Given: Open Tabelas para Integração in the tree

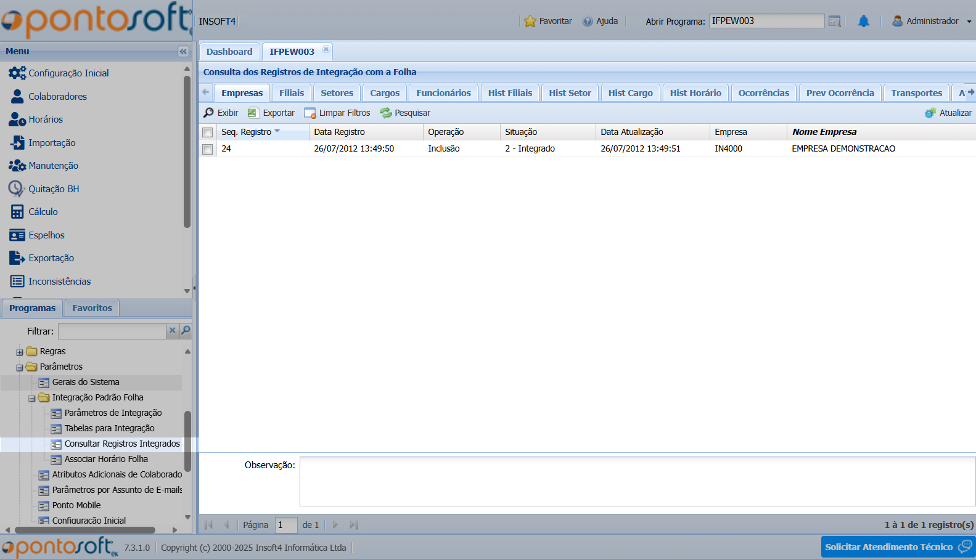Looking at the screenshot, I should pos(109,428).
